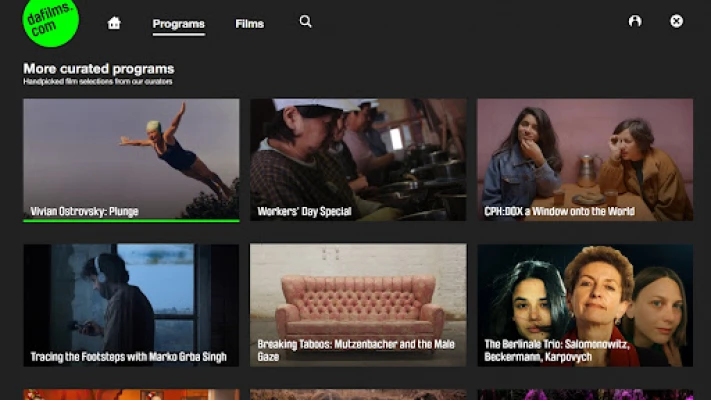The image size is (711, 400).
Task: Open The Berlinale Trio program card
Action: pos(585,305)
